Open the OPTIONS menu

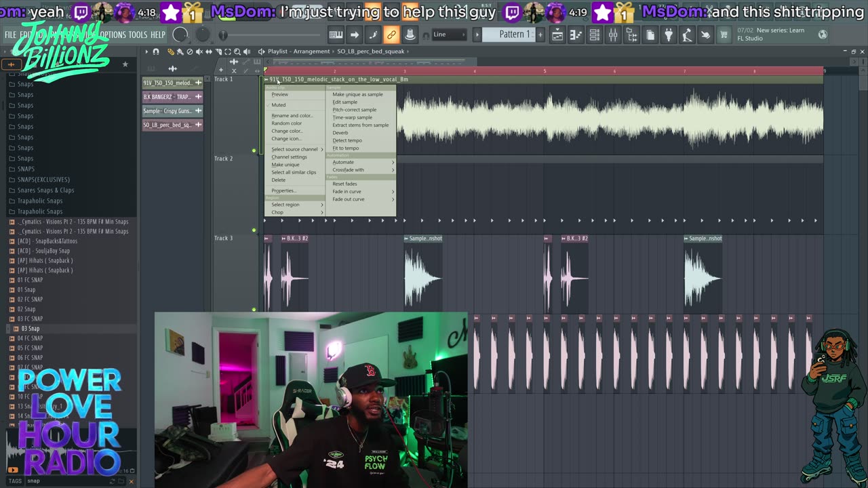click(113, 35)
